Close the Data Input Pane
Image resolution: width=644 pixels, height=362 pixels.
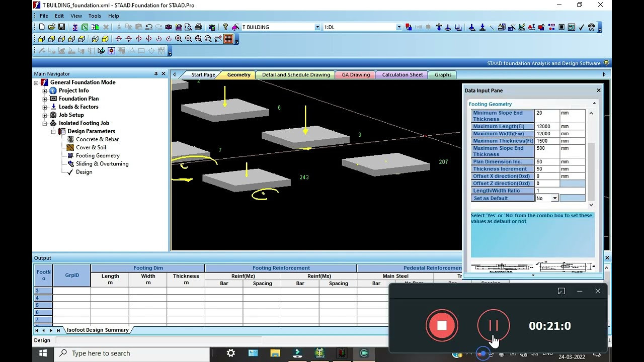tap(598, 90)
